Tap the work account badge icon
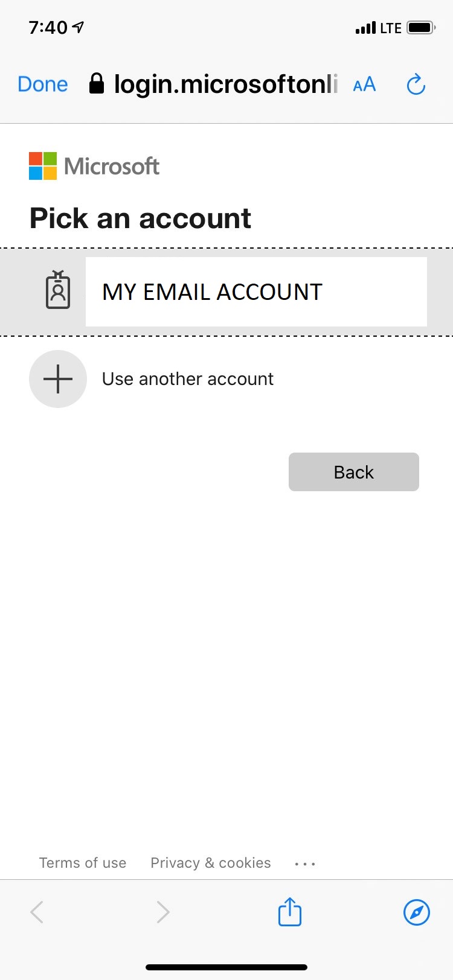453x980 pixels. (x=58, y=290)
